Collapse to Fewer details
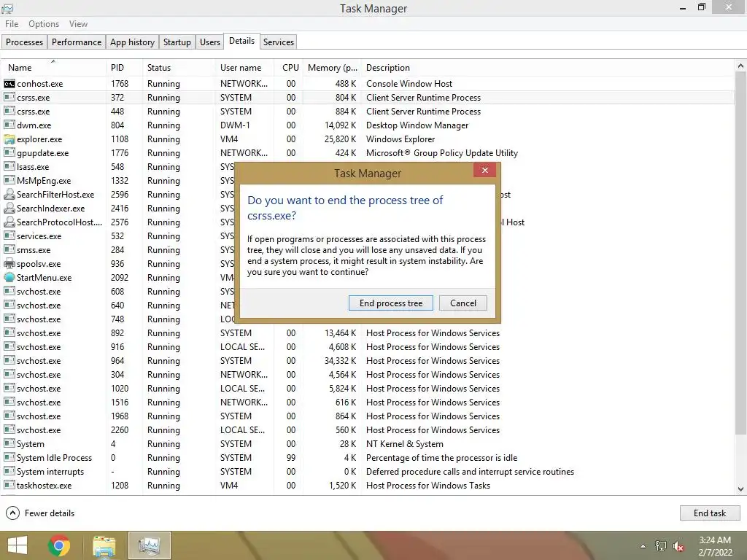747x560 pixels. [40, 513]
